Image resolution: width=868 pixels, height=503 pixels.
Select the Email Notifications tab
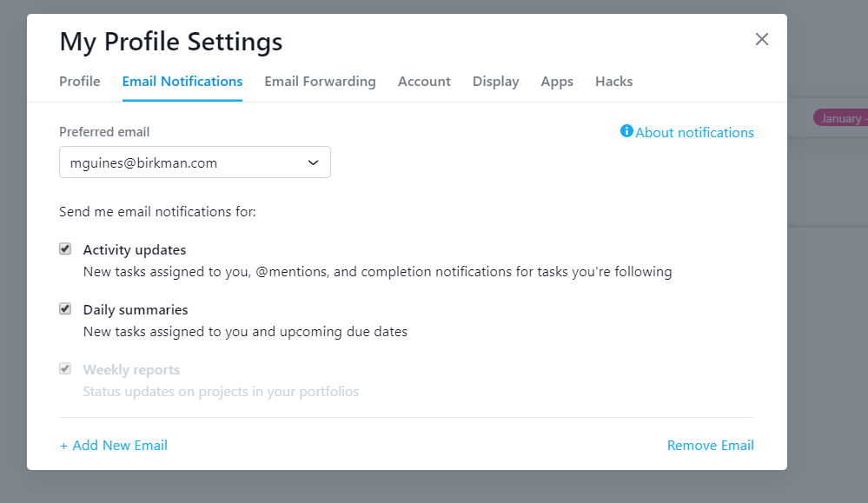[x=182, y=82]
